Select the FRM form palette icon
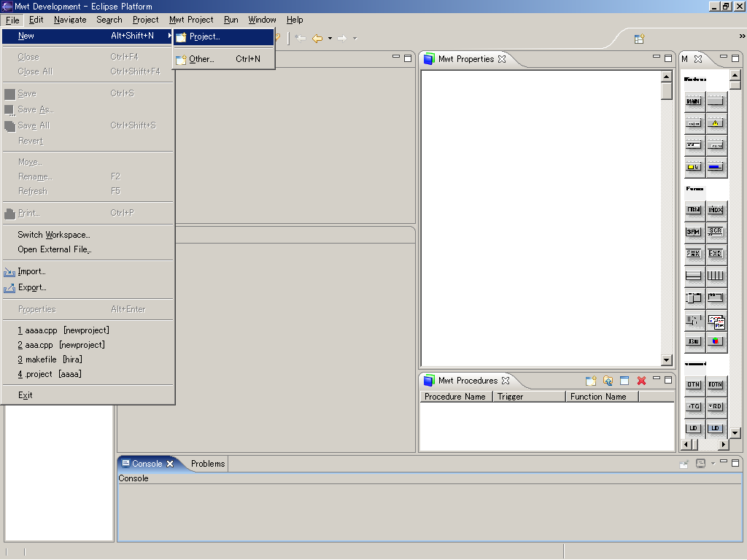 (693, 209)
